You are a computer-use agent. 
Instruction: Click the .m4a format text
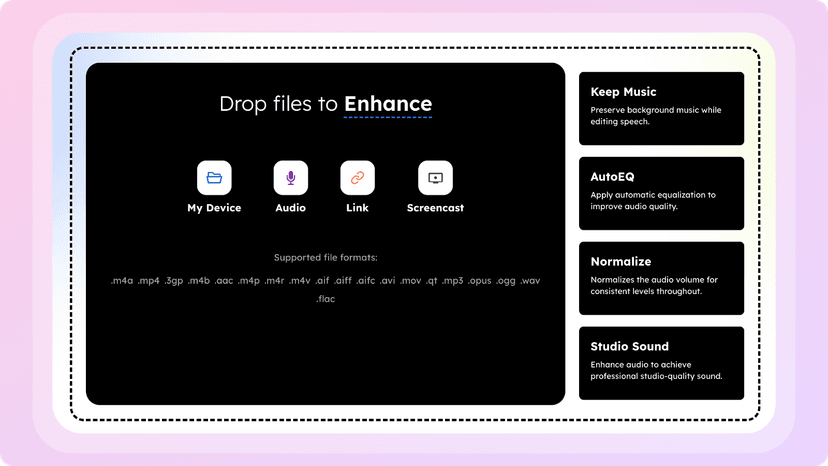coord(122,281)
